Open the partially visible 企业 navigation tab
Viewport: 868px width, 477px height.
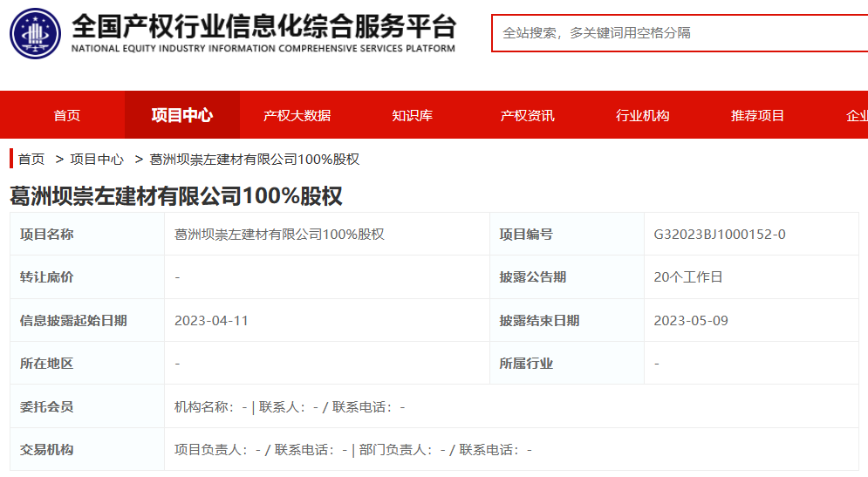pyautogui.click(x=856, y=115)
